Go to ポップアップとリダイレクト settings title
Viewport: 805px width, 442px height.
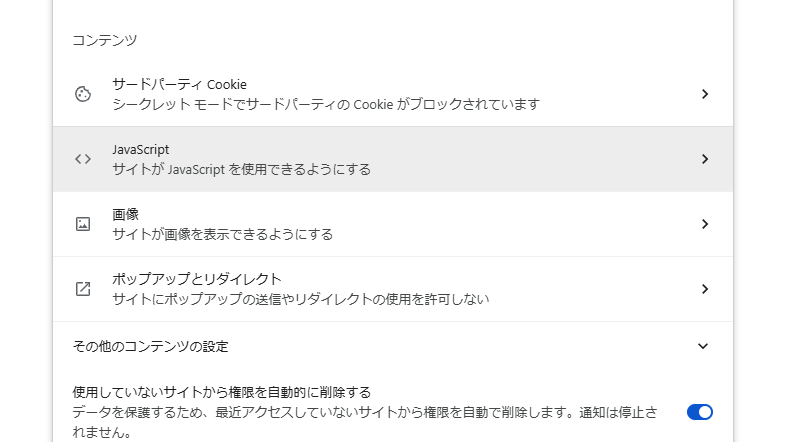pos(196,279)
